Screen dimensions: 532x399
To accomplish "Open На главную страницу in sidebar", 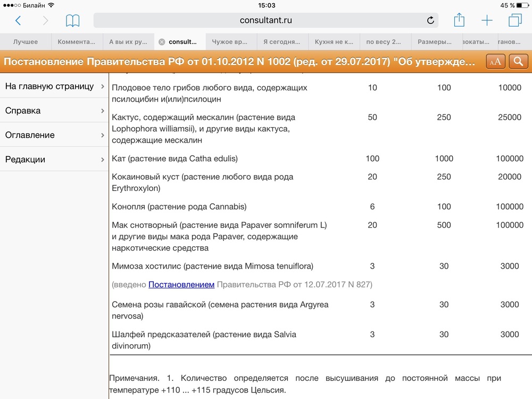I will point(54,86).
